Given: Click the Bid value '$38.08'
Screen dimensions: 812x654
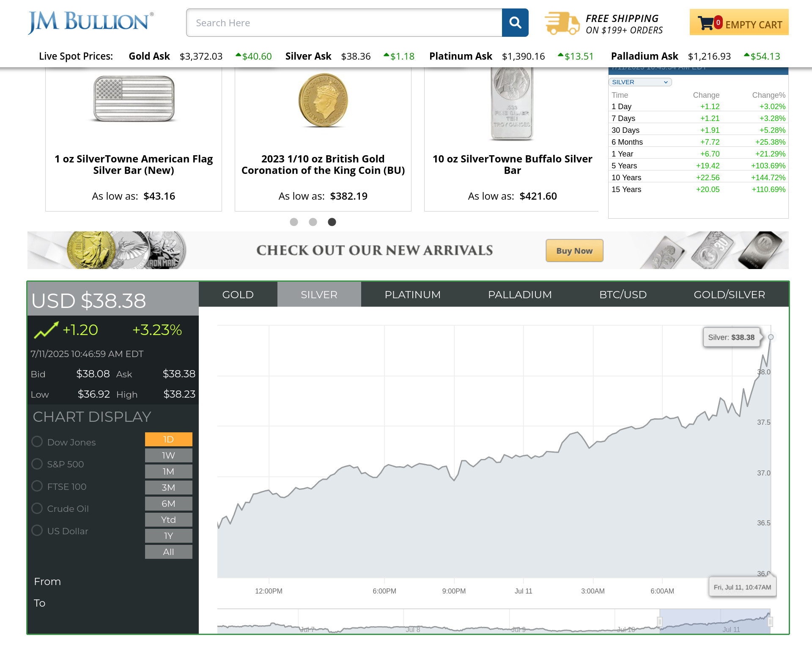Looking at the screenshot, I should pos(93,374).
